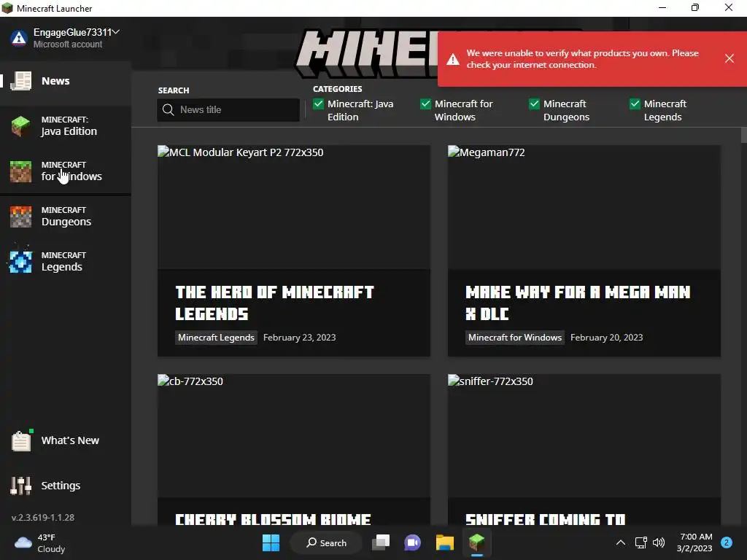
Task: Open the weather widget
Action: click(40, 542)
